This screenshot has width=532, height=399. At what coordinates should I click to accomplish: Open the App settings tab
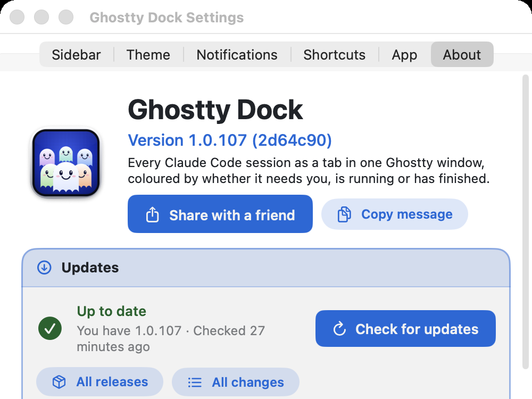pos(404,55)
